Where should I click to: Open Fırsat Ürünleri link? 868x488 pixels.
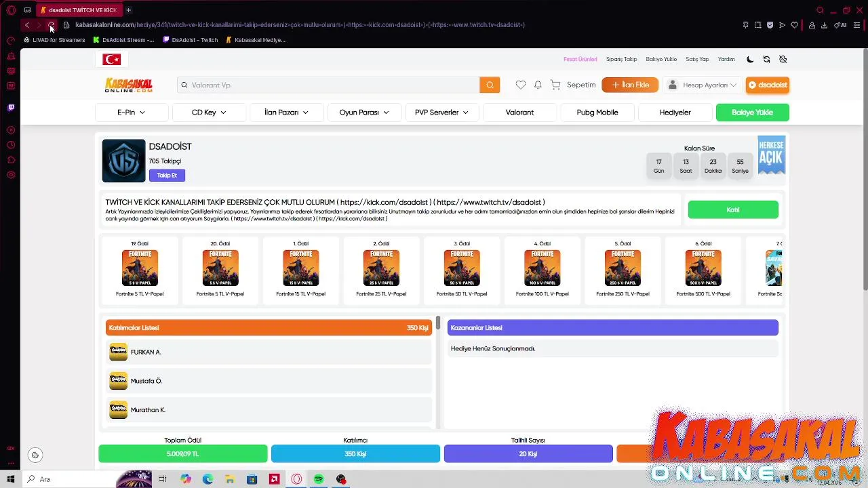[x=580, y=59]
